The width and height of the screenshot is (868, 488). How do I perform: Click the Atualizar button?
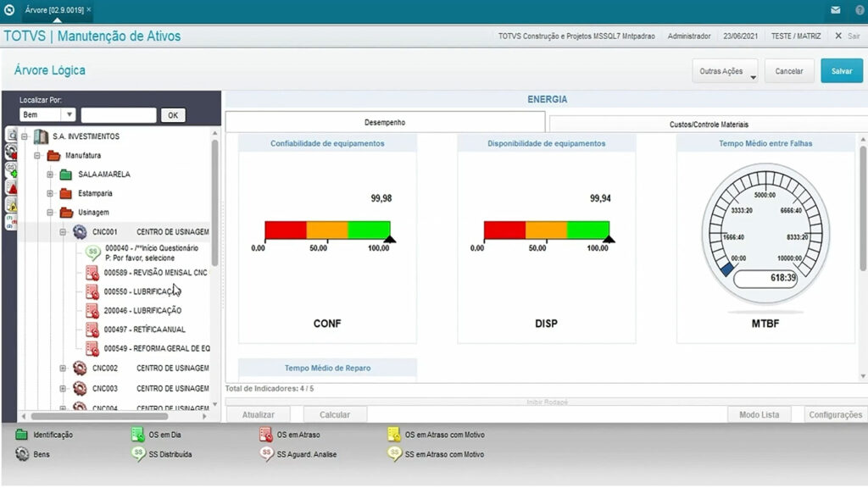[x=258, y=414]
